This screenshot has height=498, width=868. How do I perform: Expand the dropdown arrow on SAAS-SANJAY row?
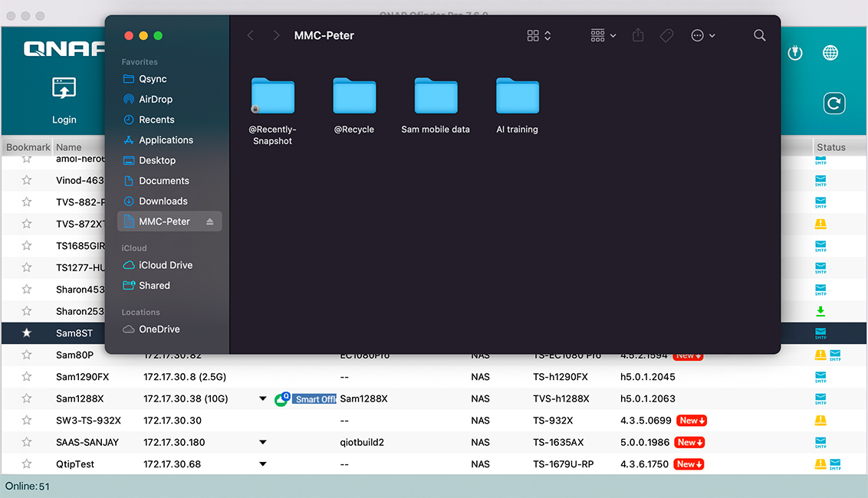click(262, 442)
